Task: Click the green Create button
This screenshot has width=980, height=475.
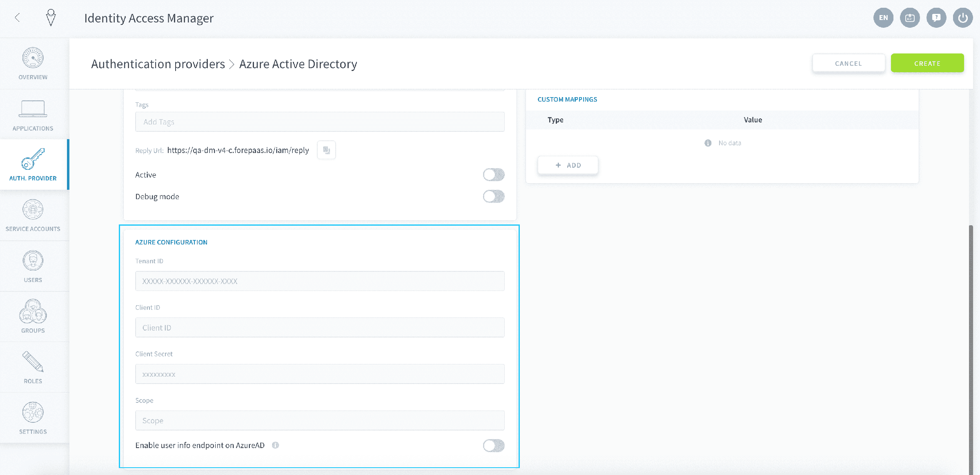Action: pos(927,63)
